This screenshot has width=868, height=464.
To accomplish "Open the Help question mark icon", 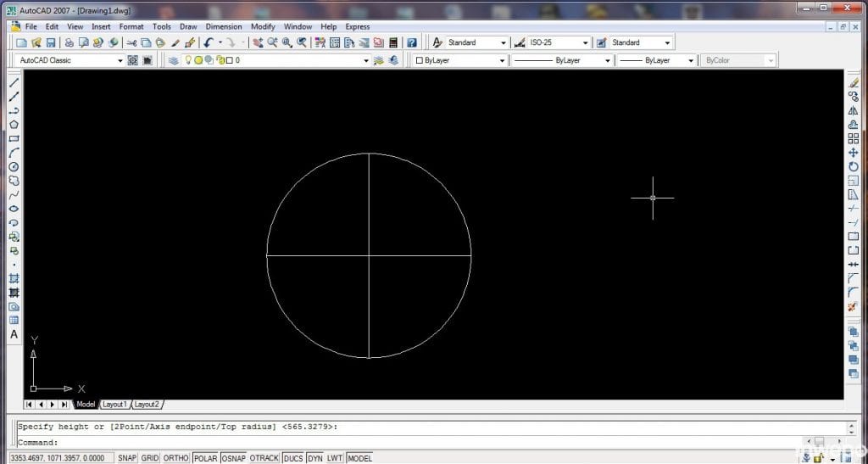I will [x=412, y=42].
